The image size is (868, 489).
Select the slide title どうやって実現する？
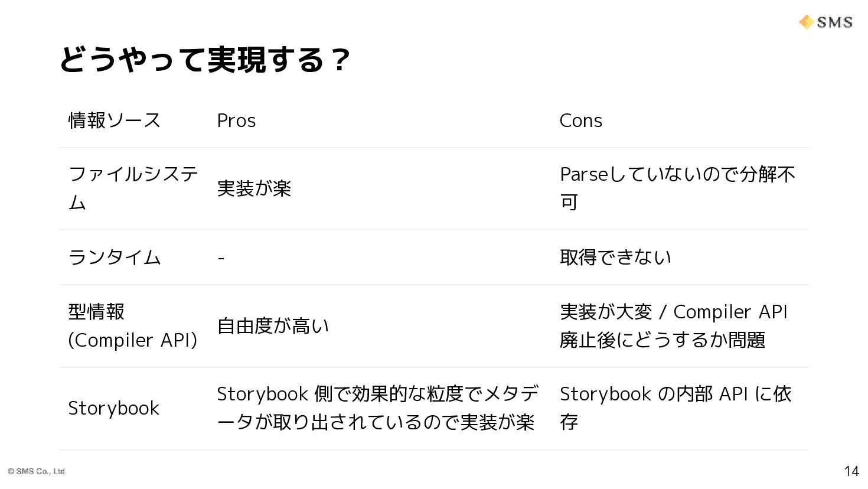coord(205,60)
